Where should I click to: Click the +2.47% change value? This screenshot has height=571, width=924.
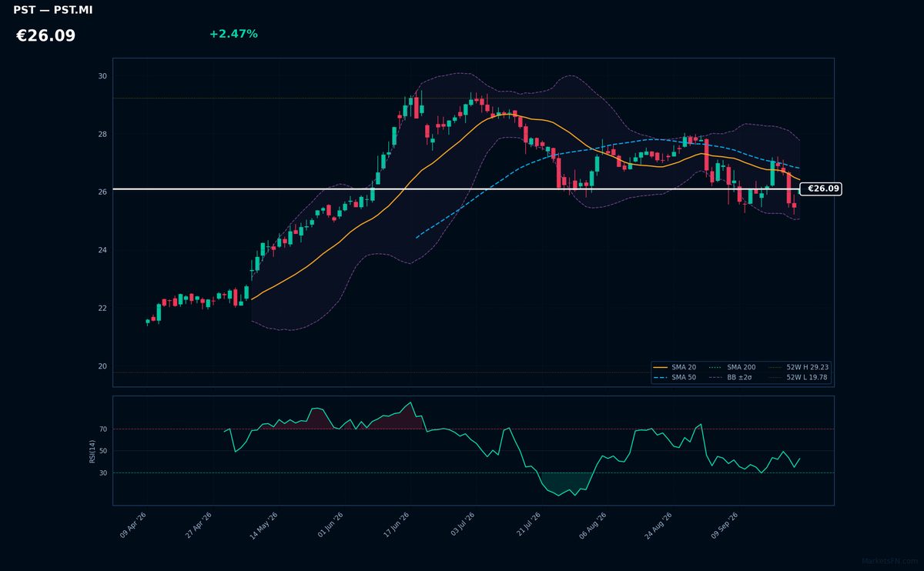click(233, 34)
